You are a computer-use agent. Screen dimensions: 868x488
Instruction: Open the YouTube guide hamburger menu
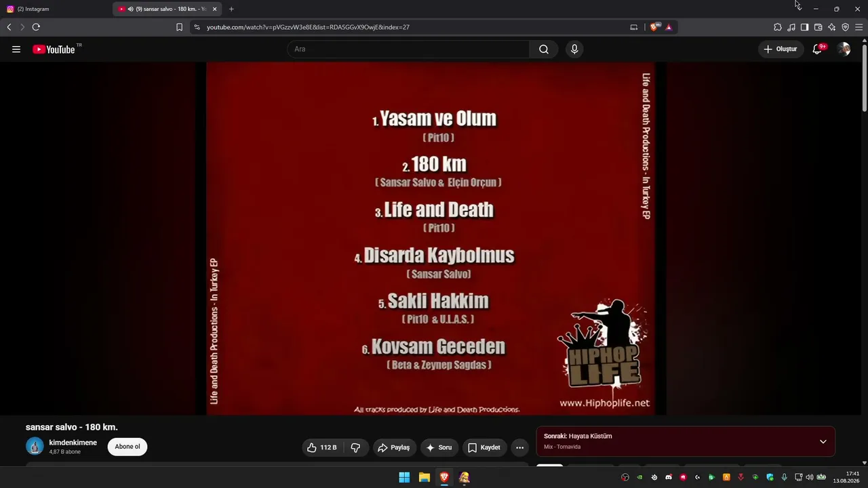(x=16, y=49)
